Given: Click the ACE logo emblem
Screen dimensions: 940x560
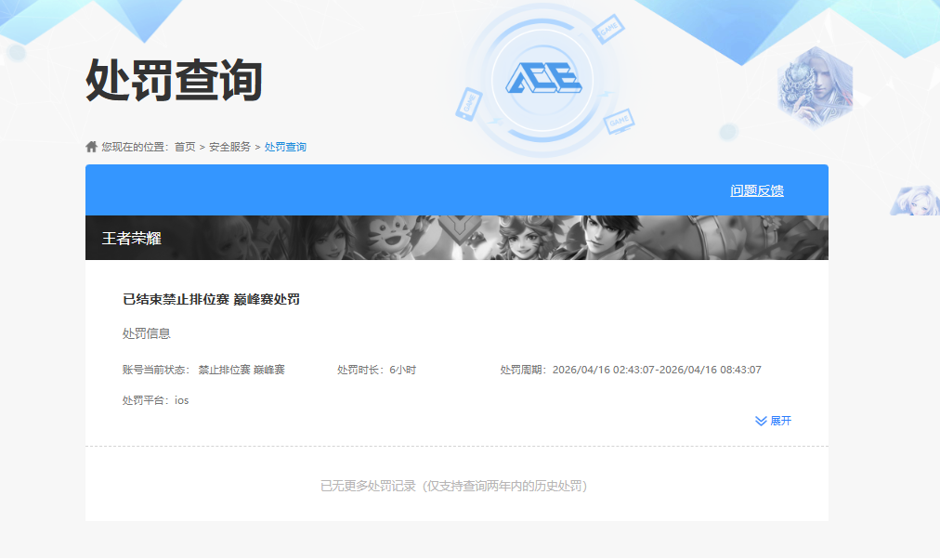Looking at the screenshot, I should [x=543, y=79].
